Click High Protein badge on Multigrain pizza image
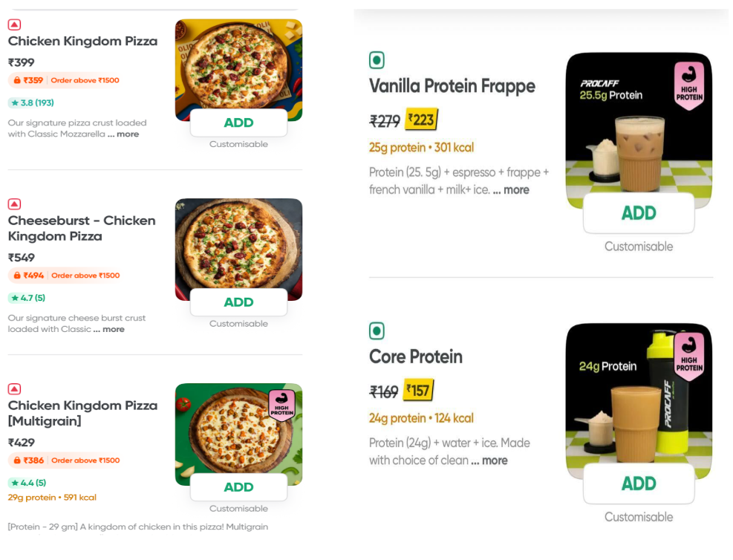Viewport: 733px width, 560px height. (281, 406)
